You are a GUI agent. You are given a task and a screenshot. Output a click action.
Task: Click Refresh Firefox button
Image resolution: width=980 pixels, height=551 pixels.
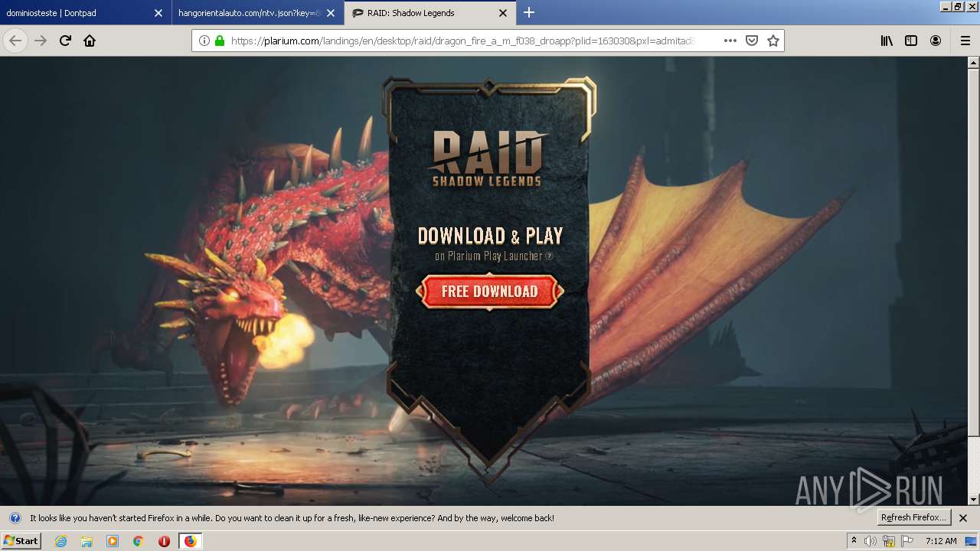[x=913, y=518]
